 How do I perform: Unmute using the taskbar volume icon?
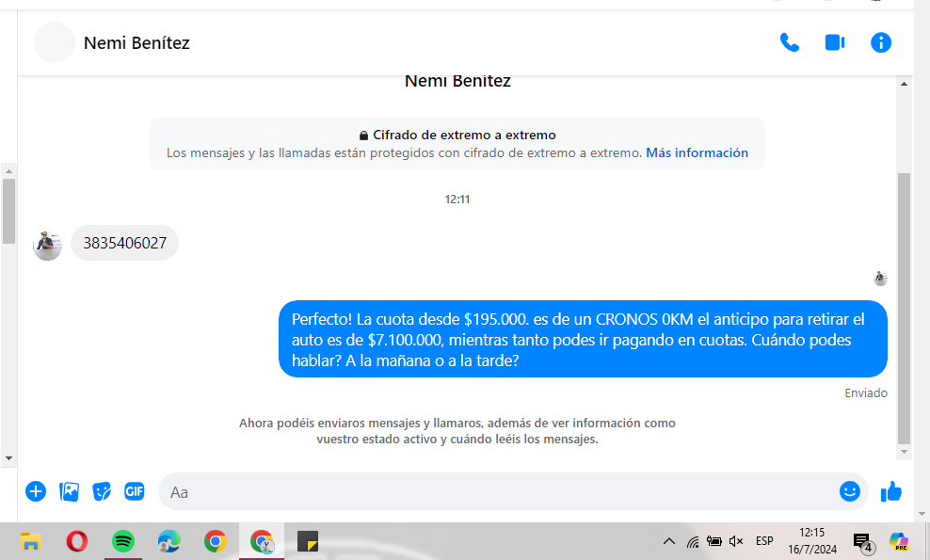click(736, 541)
